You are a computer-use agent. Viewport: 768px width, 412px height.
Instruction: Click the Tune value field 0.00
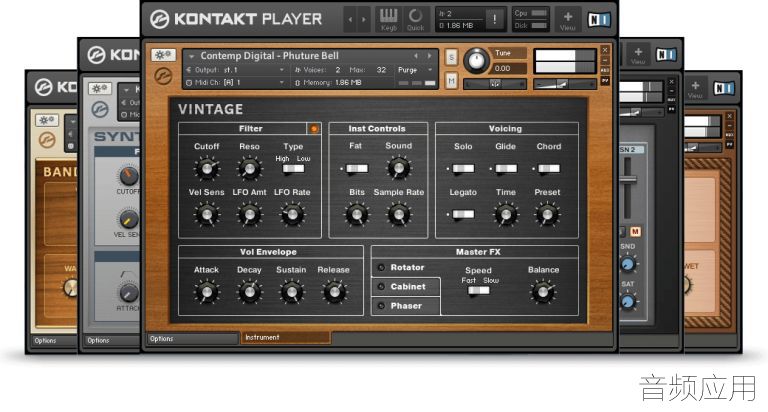(x=508, y=69)
